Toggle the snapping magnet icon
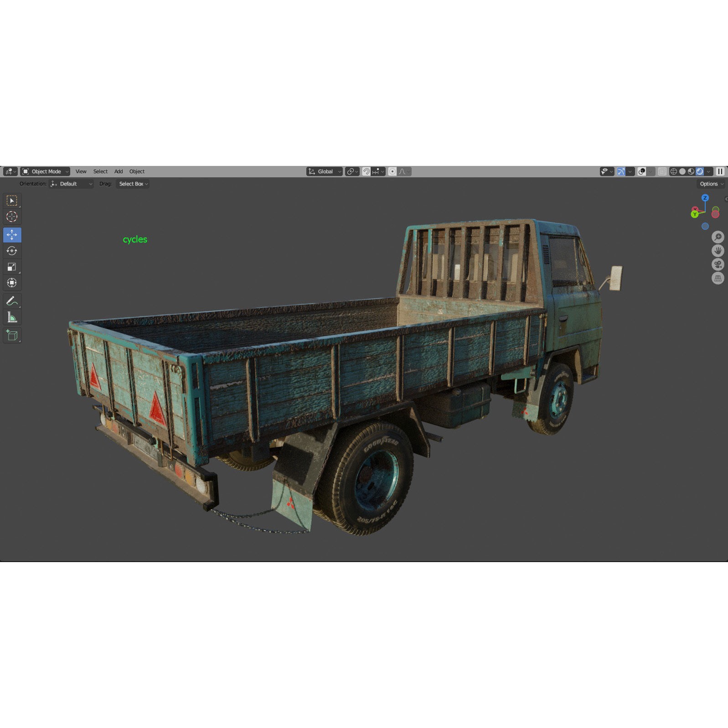This screenshot has height=728, width=728. (366, 171)
